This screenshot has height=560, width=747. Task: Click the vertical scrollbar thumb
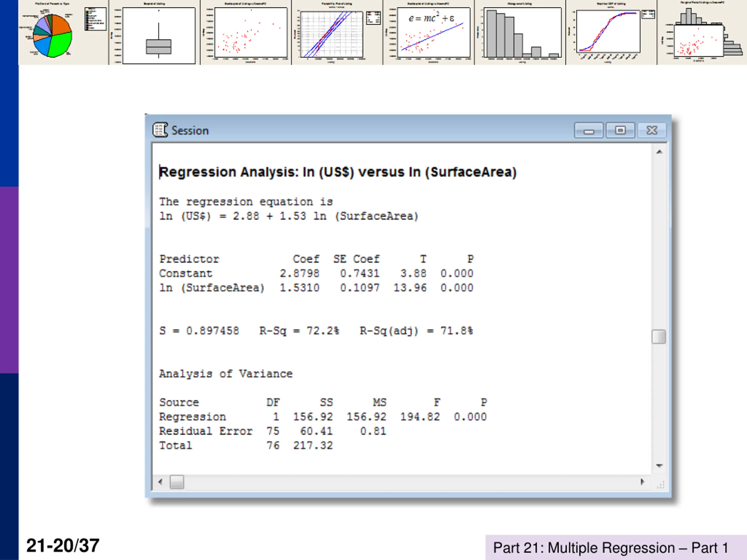point(659,337)
